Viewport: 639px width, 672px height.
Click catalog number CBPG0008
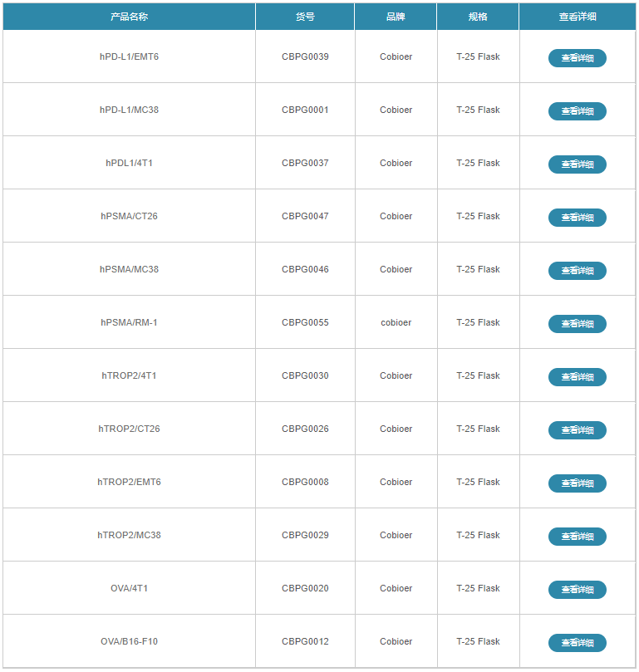[x=305, y=483]
